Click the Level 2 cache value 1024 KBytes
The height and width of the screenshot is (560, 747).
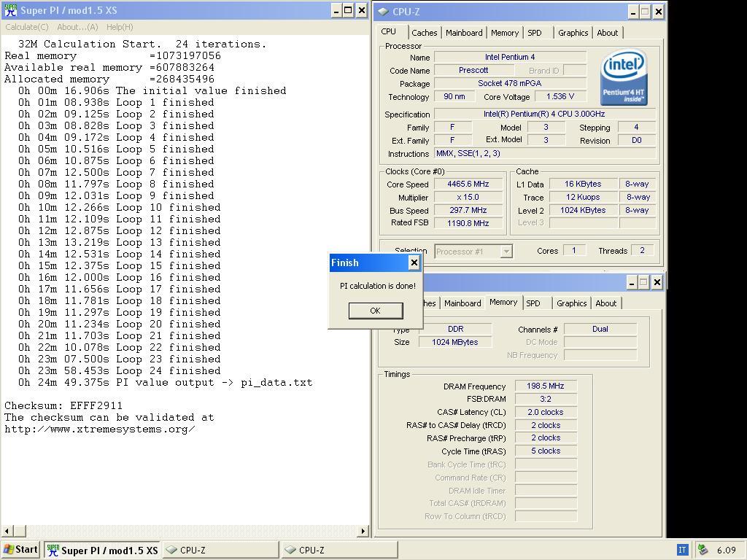coord(583,210)
